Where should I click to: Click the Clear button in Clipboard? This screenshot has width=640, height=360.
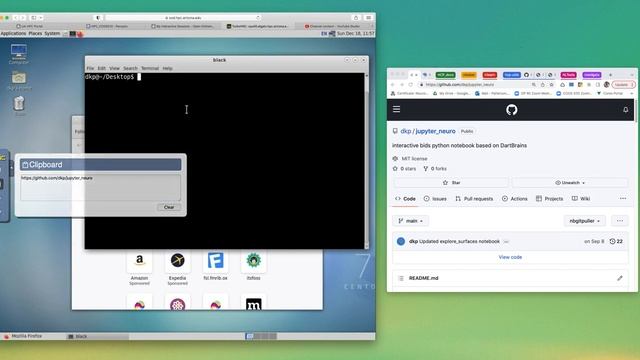click(169, 207)
